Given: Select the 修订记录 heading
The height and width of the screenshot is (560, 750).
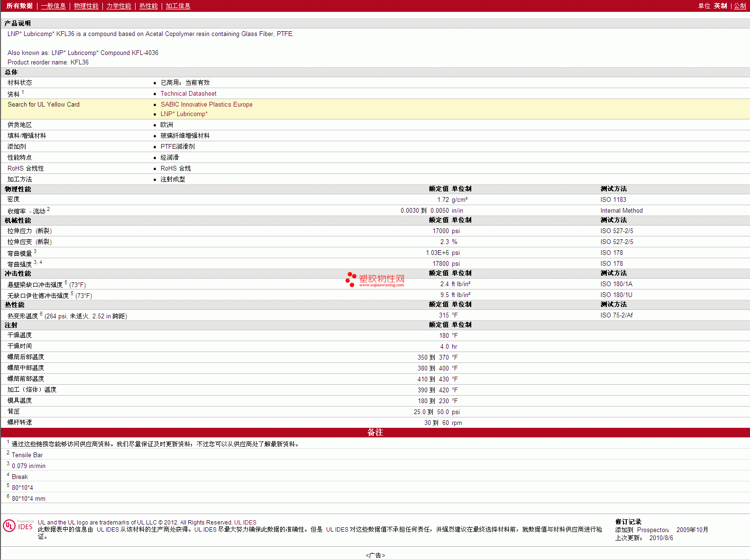Looking at the screenshot, I should point(628,522).
